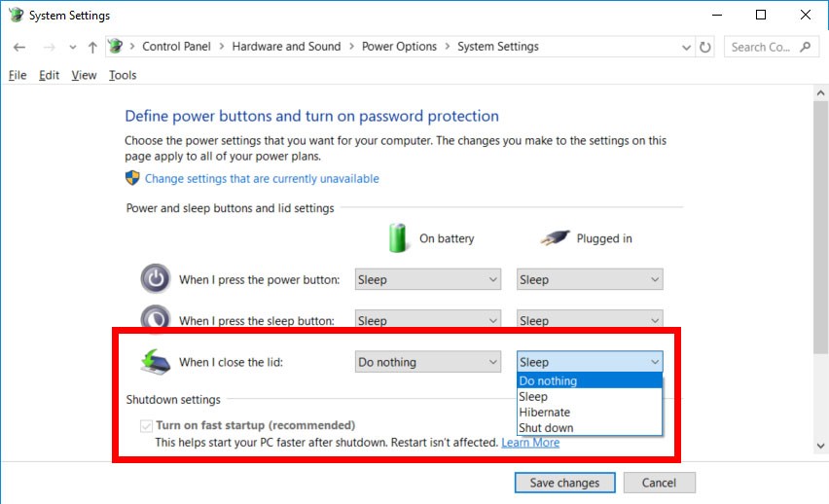The image size is (829, 504).
Task: Open the View menu
Action: (x=84, y=75)
